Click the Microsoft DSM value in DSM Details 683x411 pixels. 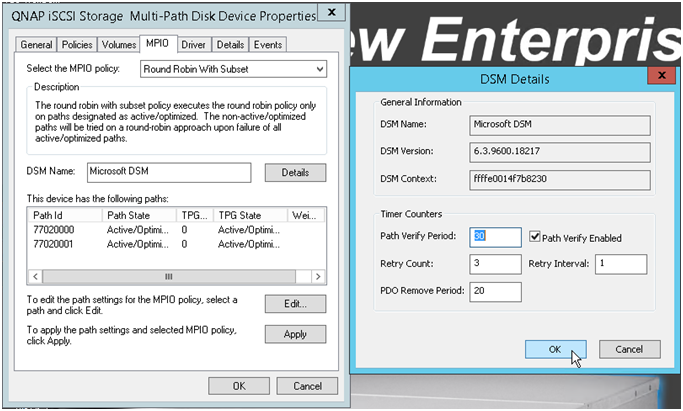560,125
